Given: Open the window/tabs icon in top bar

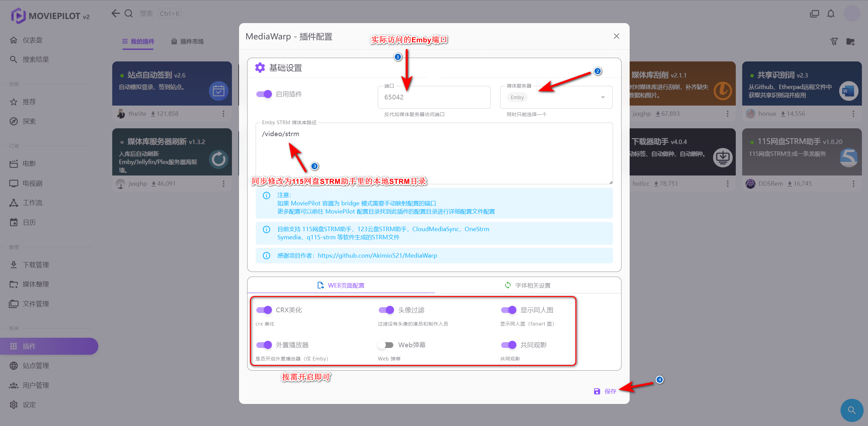Looking at the screenshot, I should (x=814, y=14).
